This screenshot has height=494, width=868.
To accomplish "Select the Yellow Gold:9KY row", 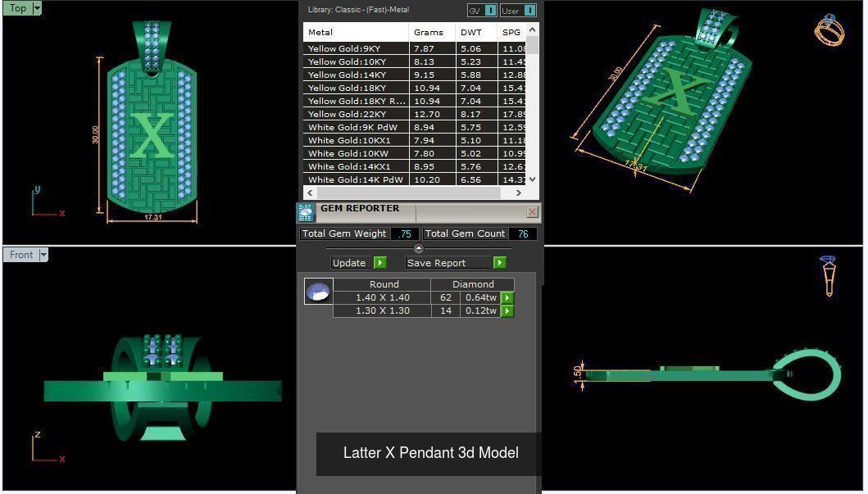I will [414, 48].
